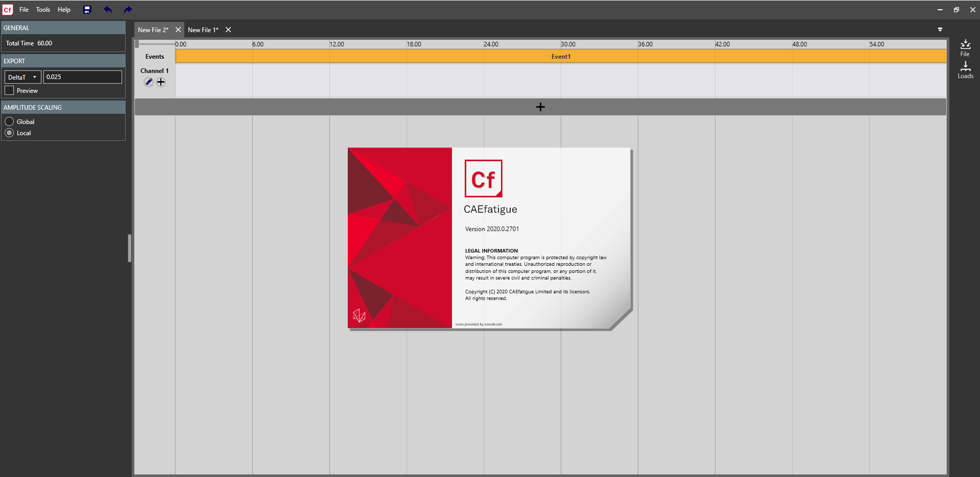Screen dimensions: 980x477
Task: Click the Total Time value 60.00
Action: pyautogui.click(x=44, y=43)
